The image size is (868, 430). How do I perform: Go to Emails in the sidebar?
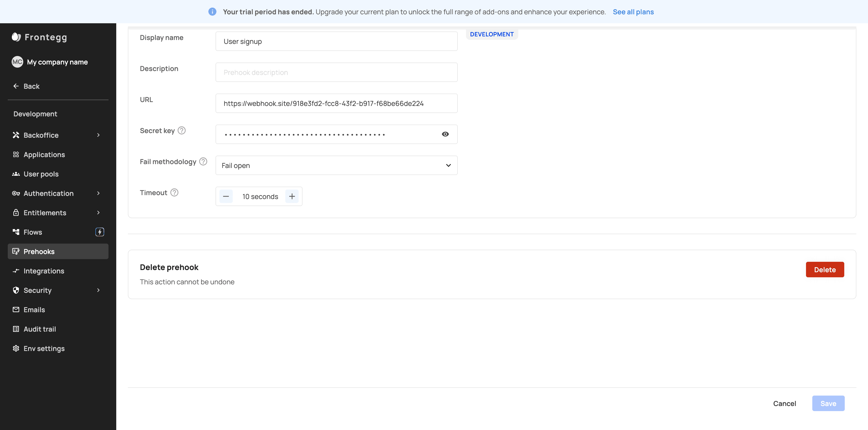(x=58, y=310)
